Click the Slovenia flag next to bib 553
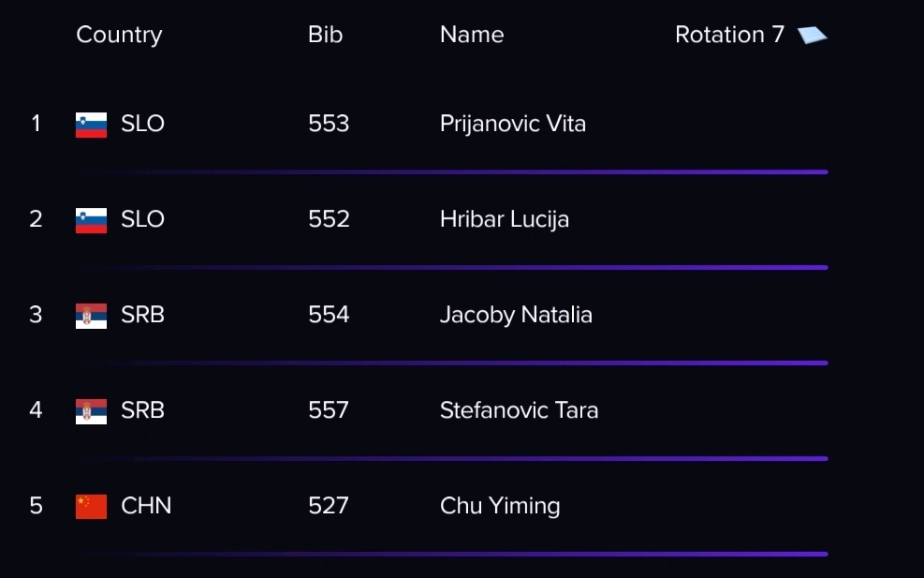The width and height of the screenshot is (924, 578). [x=92, y=125]
